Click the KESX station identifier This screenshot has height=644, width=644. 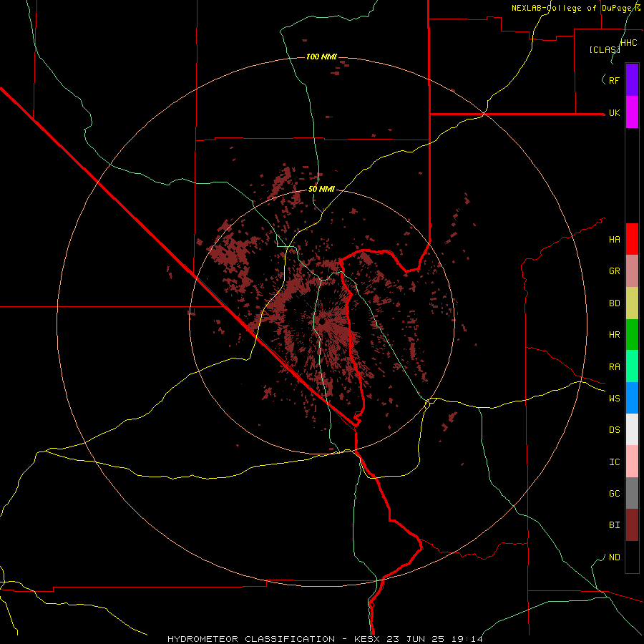pyautogui.click(x=369, y=639)
